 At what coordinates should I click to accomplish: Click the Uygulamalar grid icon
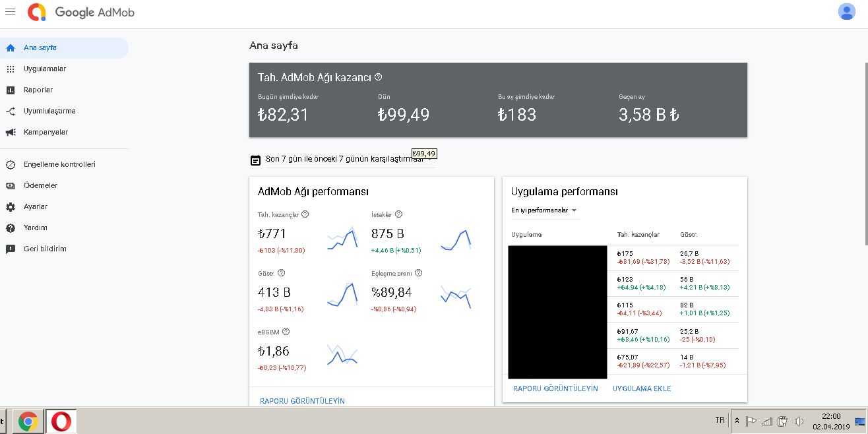click(10, 69)
